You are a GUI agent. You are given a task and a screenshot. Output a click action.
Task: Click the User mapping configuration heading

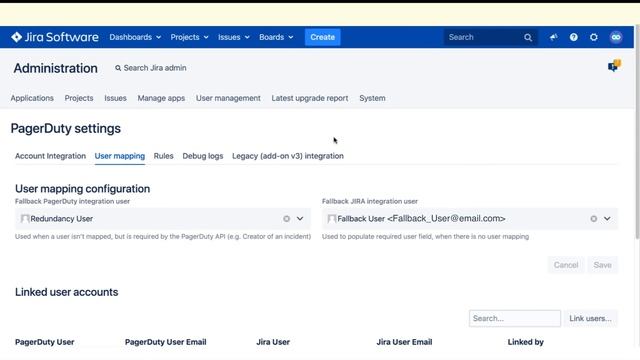[x=82, y=189]
